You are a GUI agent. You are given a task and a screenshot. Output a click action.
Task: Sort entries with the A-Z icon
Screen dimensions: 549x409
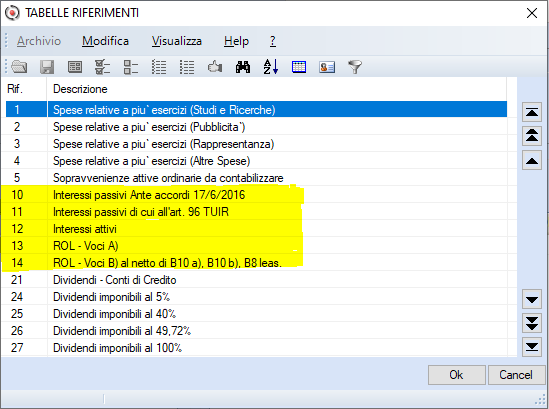pyautogui.click(x=271, y=67)
